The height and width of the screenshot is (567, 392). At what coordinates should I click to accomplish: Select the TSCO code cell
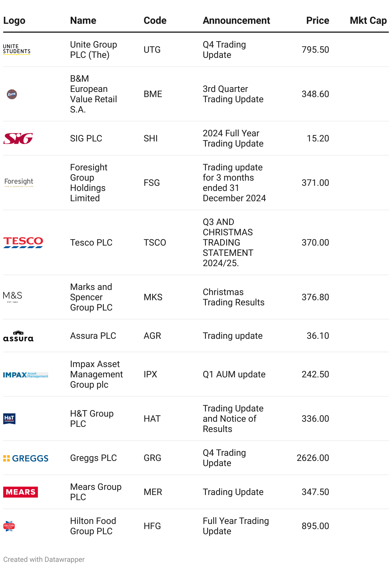[155, 242]
